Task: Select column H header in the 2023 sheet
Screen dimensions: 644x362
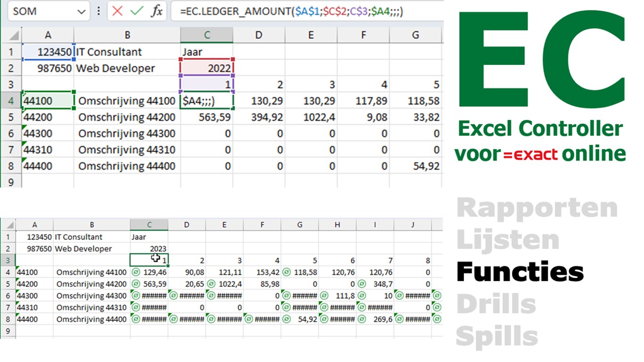Action: 338,225
